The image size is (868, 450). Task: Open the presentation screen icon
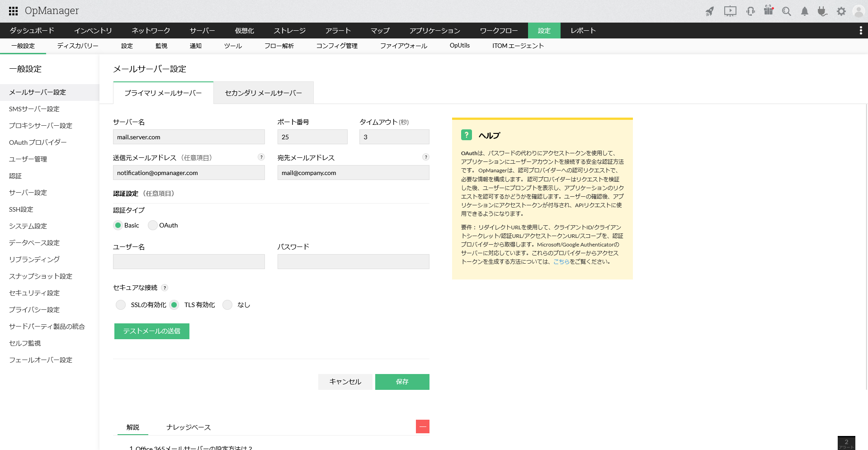(730, 11)
